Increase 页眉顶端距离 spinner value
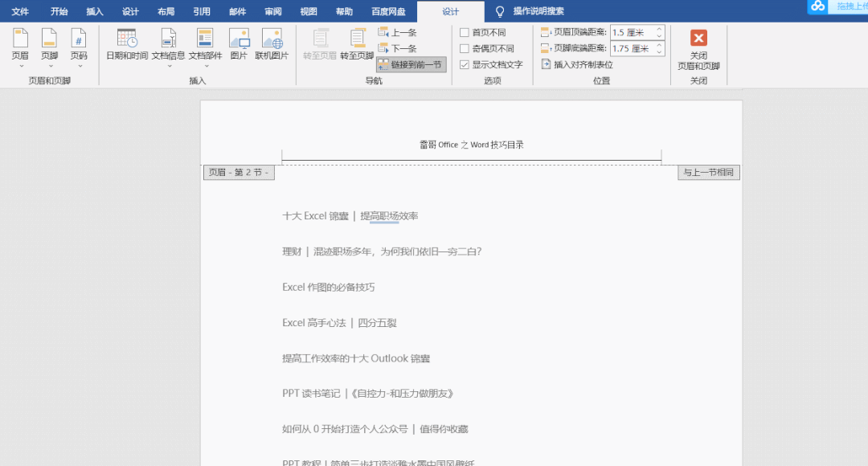Screen dimensions: 868x466 coord(659,30)
